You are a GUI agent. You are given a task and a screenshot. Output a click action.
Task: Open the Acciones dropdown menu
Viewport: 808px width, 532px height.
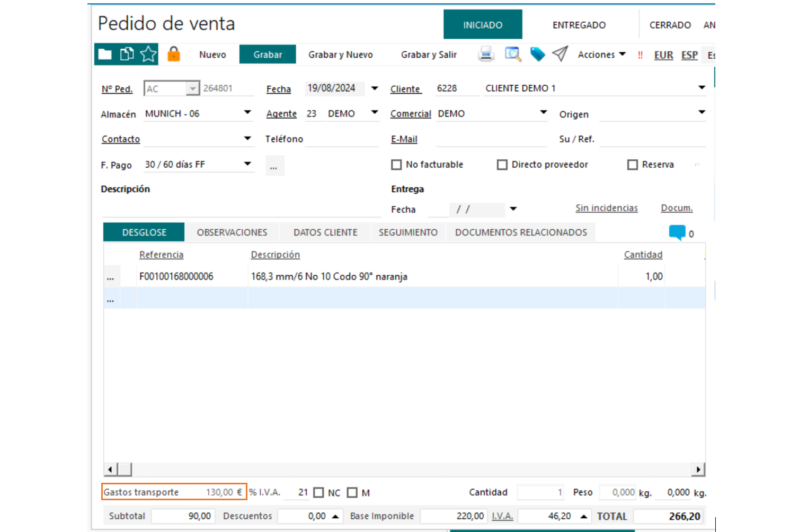point(601,55)
